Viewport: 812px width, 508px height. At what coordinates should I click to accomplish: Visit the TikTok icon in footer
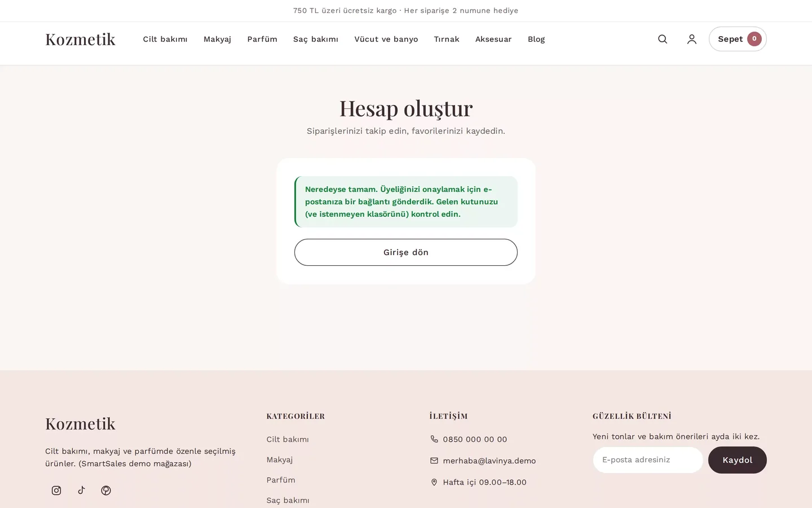(x=81, y=491)
